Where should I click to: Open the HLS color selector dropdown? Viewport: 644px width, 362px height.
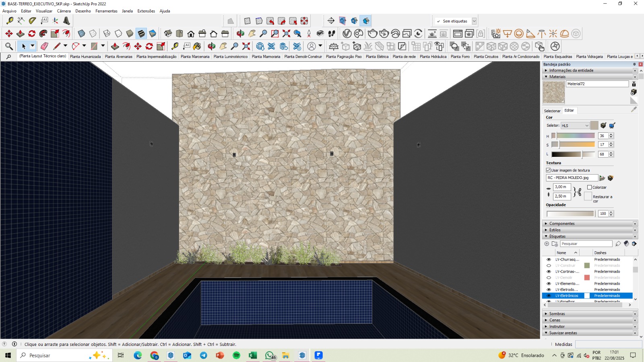click(575, 125)
